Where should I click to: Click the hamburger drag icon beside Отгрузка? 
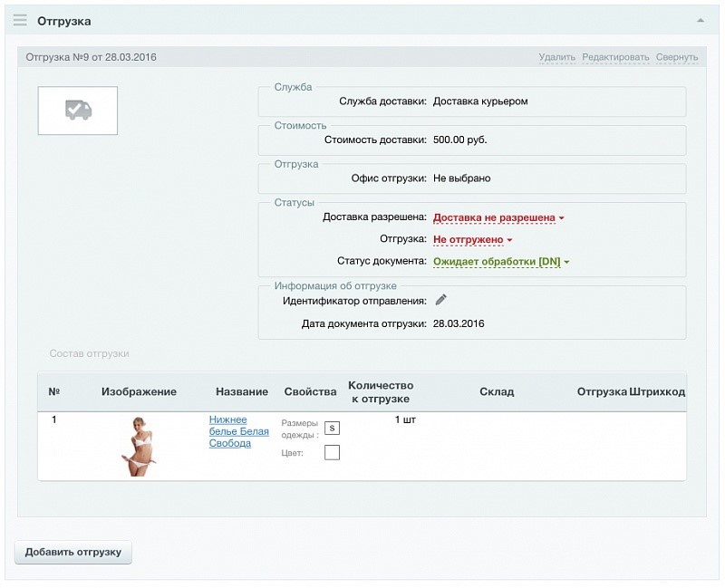pyautogui.click(x=20, y=20)
